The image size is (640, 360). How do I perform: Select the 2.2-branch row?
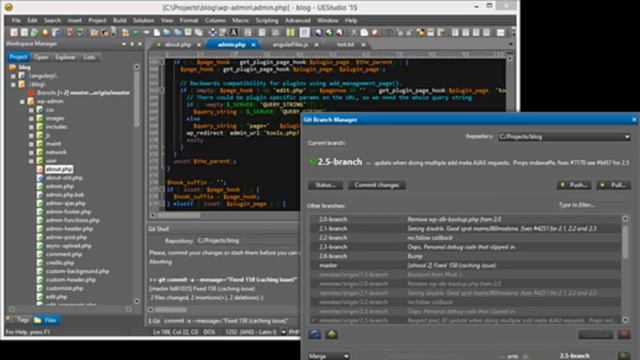tap(465, 238)
